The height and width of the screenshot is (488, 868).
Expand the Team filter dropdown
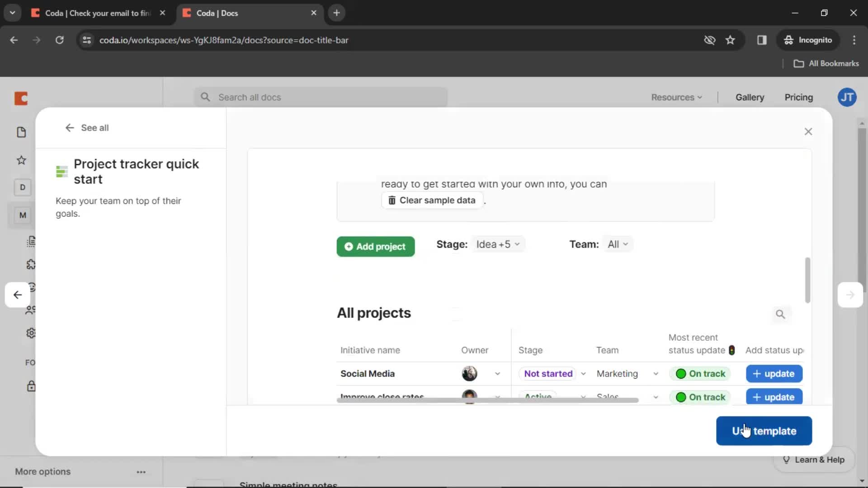pos(618,244)
